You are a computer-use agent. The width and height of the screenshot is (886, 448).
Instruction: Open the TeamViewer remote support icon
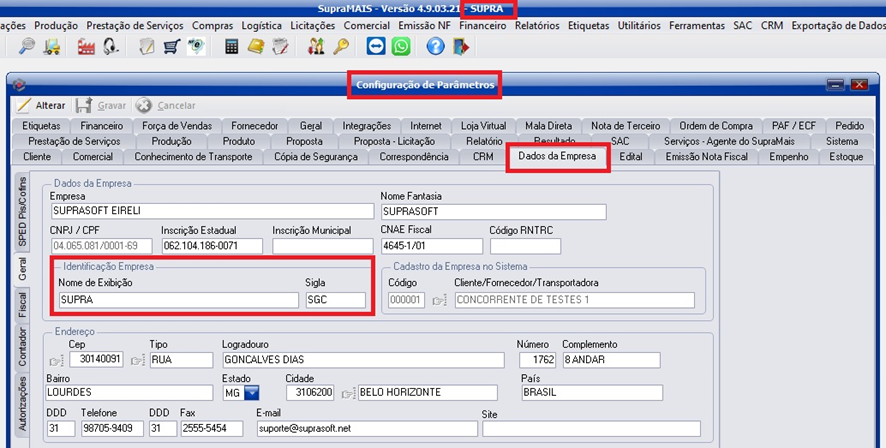[376, 46]
